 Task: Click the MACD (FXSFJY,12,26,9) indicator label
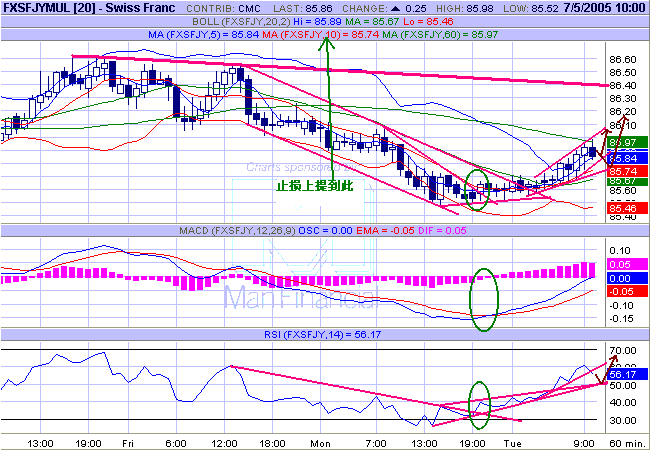(x=238, y=231)
